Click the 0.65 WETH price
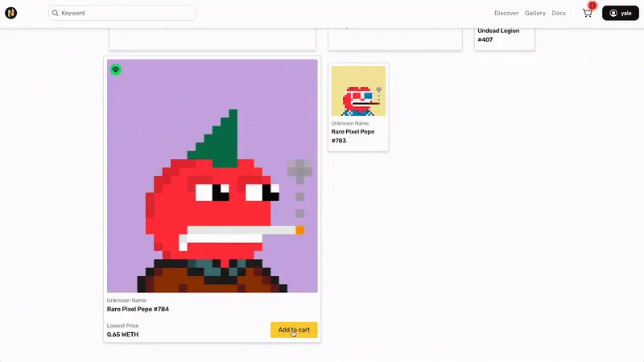This screenshot has height=362, width=644. (x=122, y=335)
